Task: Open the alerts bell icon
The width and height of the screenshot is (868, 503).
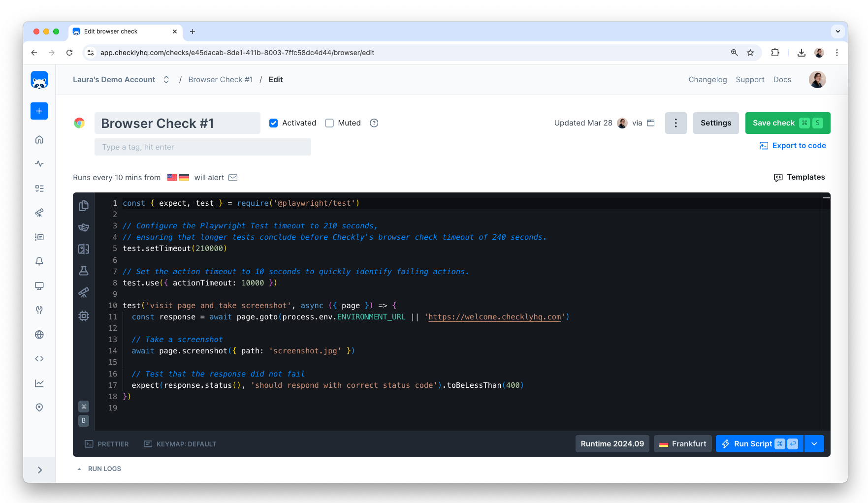Action: coord(39,261)
